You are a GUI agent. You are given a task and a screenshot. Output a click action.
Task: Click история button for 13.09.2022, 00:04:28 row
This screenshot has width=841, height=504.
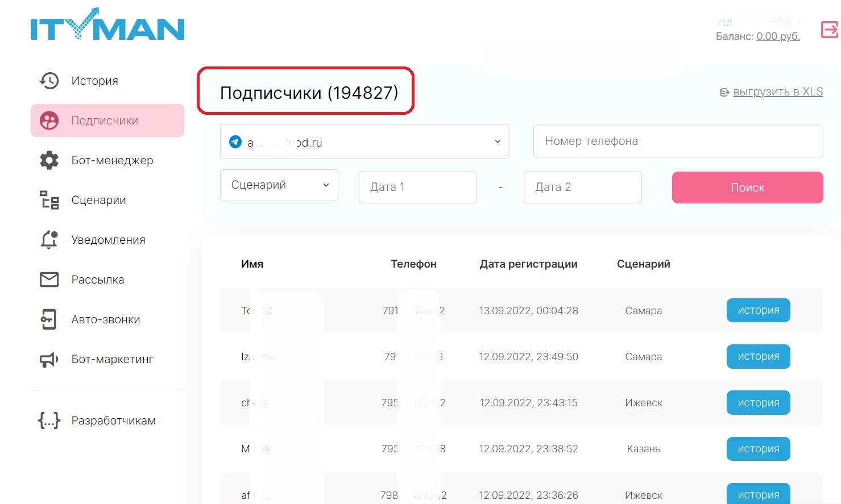tap(759, 310)
